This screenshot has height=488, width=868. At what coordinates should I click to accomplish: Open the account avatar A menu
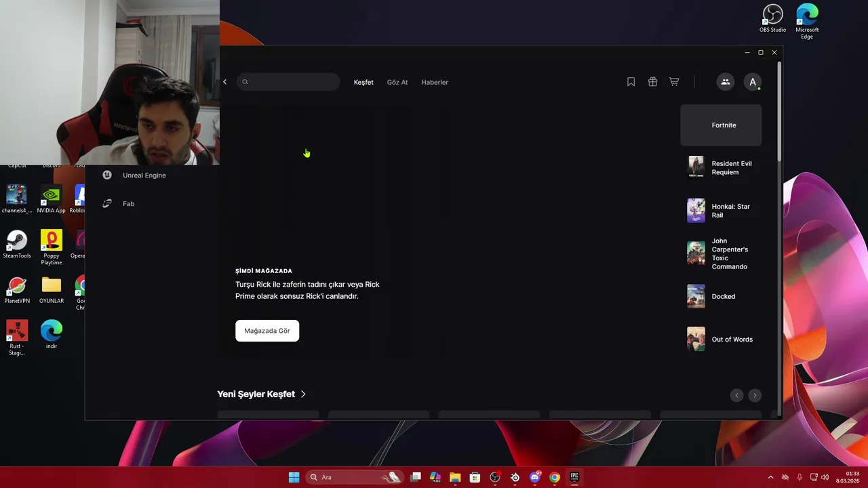click(752, 82)
